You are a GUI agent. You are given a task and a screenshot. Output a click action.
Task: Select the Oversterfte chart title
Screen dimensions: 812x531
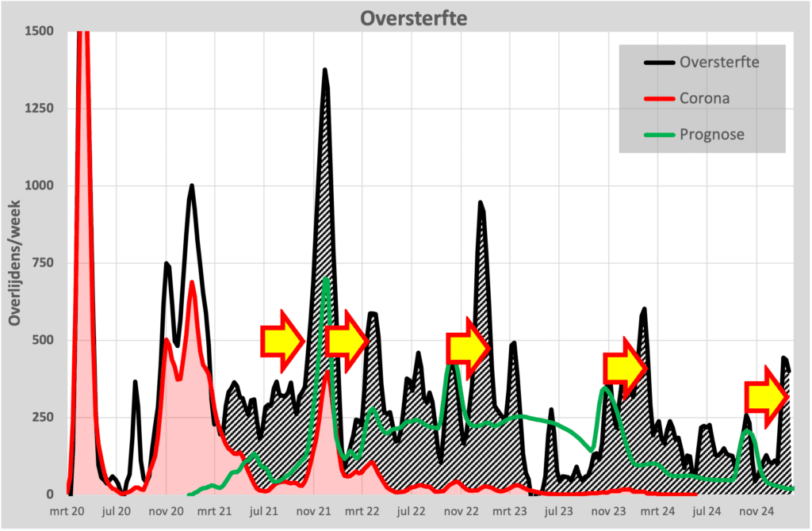click(414, 18)
